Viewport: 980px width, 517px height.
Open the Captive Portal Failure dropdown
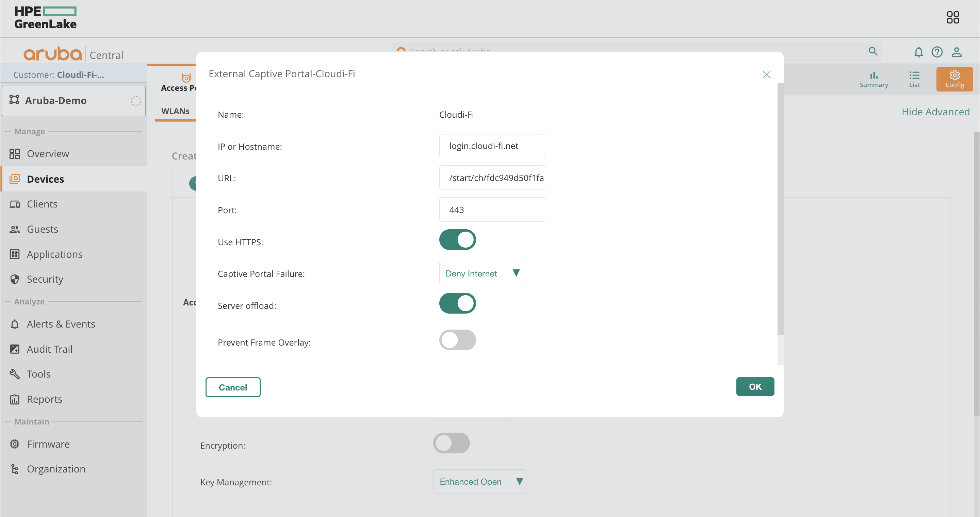click(x=481, y=273)
